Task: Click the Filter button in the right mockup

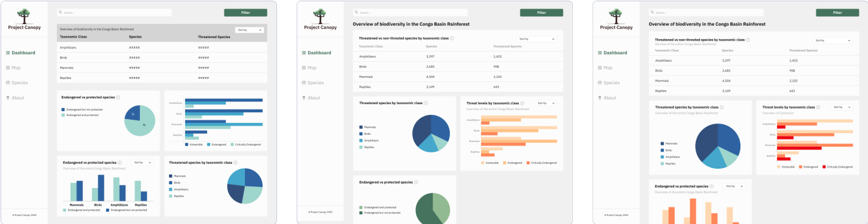Action: pyautogui.click(x=838, y=13)
